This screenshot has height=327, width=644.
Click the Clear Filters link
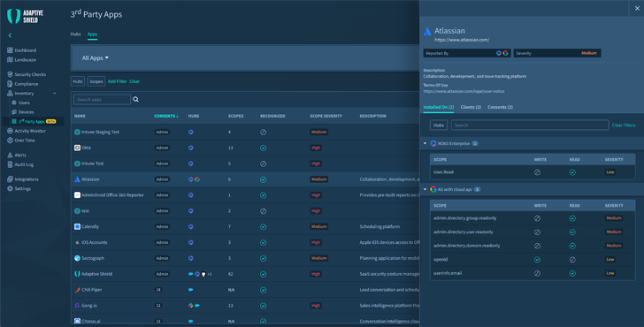tap(624, 125)
